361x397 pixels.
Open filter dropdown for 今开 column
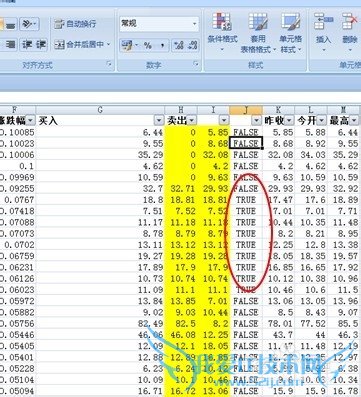coord(322,120)
